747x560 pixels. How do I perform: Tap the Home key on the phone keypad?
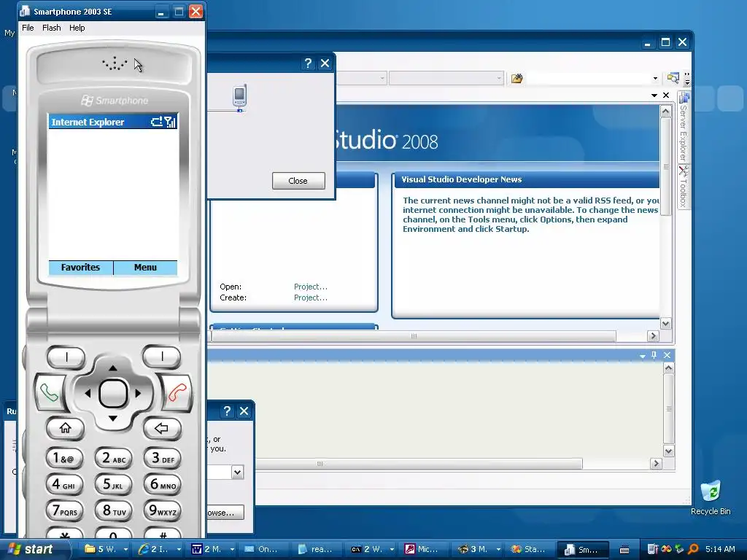pyautogui.click(x=65, y=428)
